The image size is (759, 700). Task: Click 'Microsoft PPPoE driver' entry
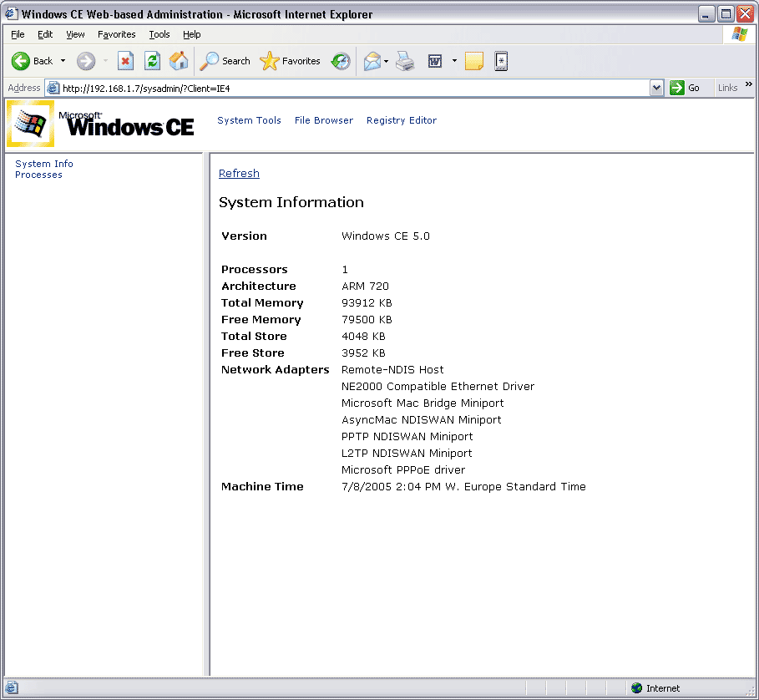point(402,470)
